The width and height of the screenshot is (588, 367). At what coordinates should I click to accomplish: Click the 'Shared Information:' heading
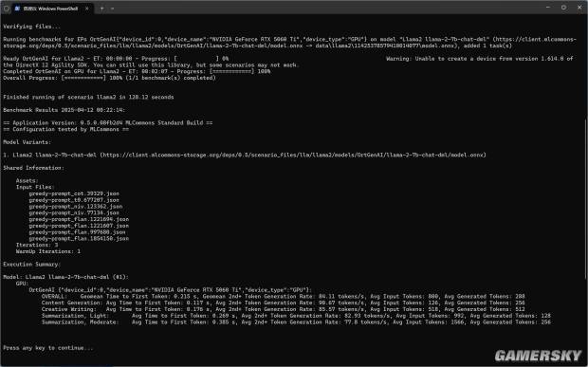point(33,168)
